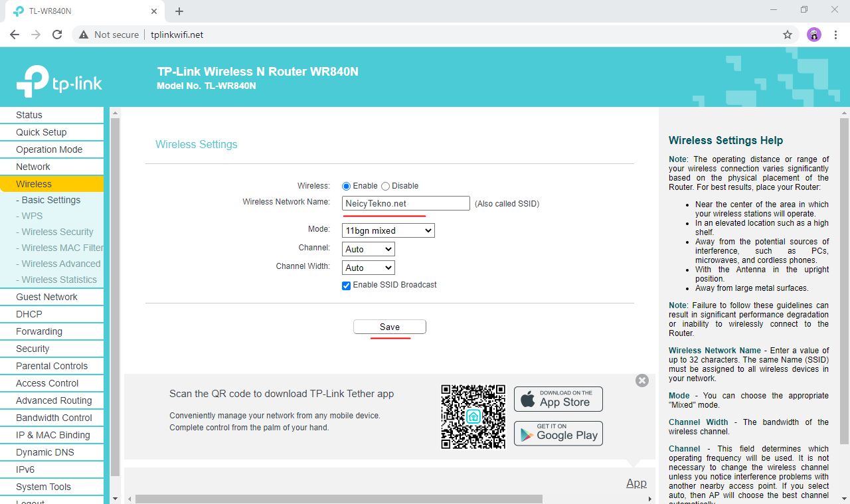Open a new tab with the plus icon
The height and width of the screenshot is (504, 850).
click(x=179, y=11)
